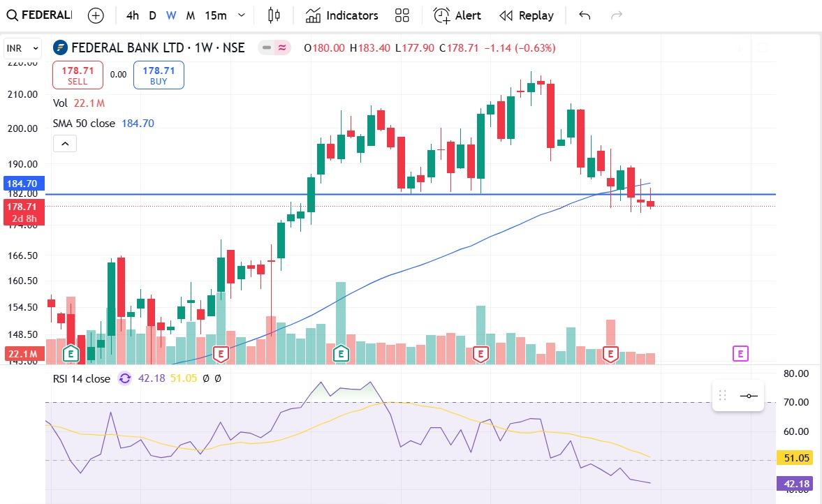This screenshot has width=822, height=504.
Task: Select the SMA 50 close legend
Action: [x=103, y=124]
